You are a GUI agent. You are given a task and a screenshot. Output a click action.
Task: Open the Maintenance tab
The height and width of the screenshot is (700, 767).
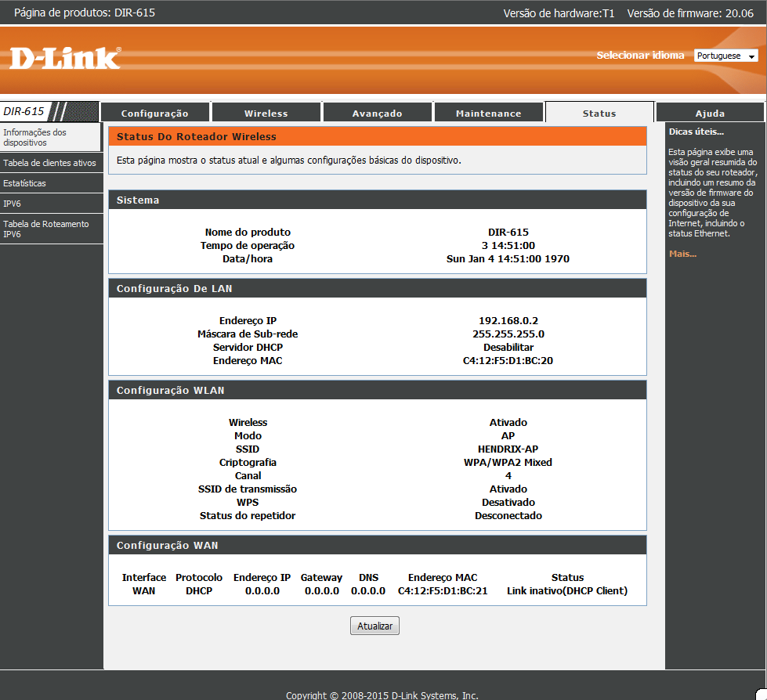pyautogui.click(x=489, y=113)
